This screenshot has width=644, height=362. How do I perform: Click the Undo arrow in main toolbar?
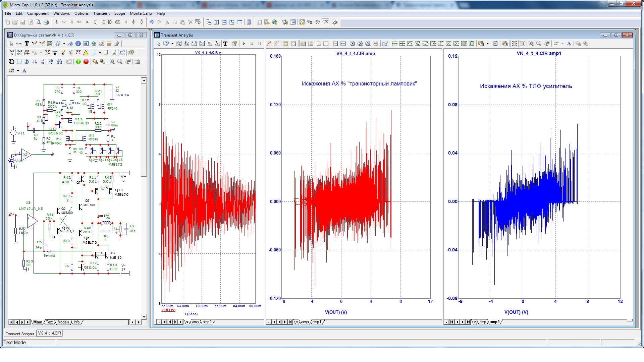tap(152, 22)
